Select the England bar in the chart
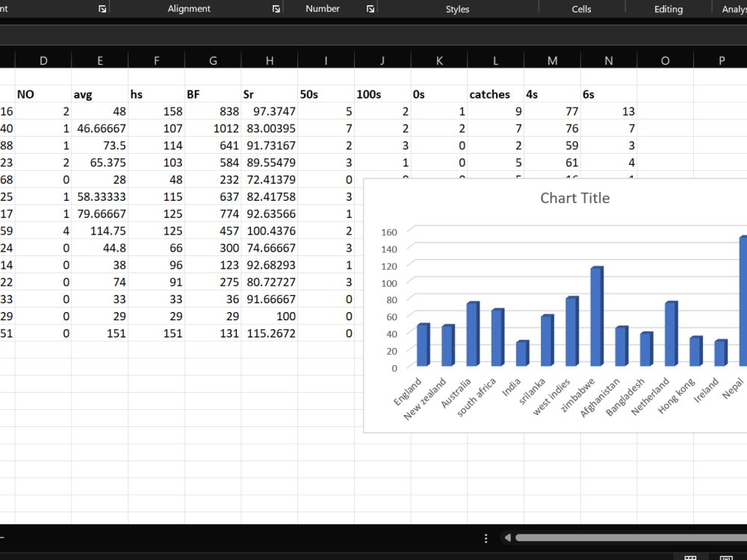 tap(423, 345)
